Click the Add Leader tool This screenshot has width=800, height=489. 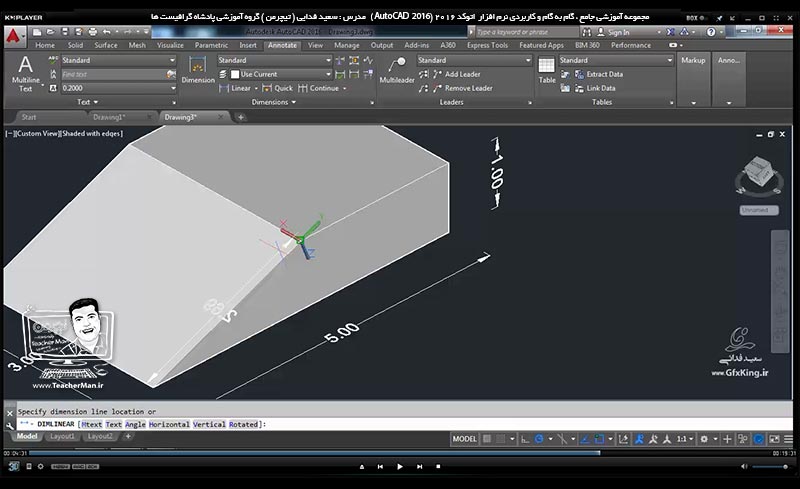[x=457, y=74]
